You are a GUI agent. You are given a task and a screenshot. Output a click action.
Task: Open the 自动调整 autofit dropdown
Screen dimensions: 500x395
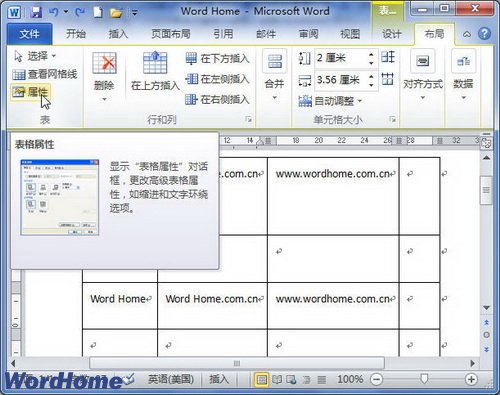tap(330, 101)
